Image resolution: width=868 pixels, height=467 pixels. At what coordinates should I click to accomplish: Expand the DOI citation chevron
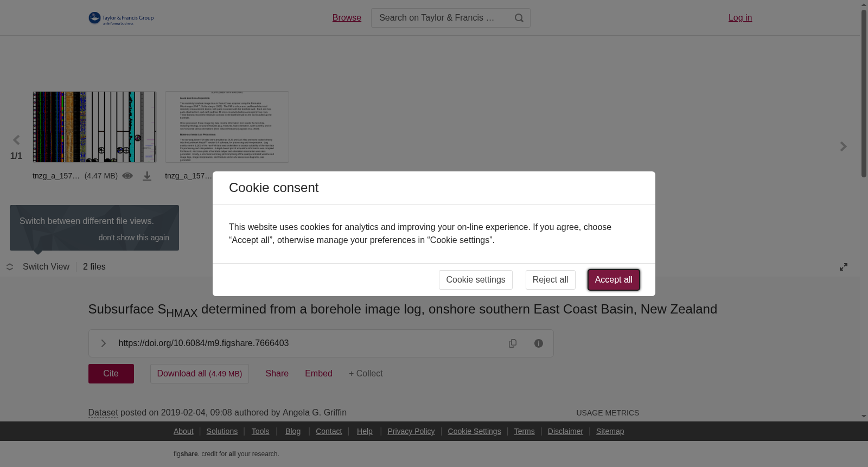pos(104,343)
